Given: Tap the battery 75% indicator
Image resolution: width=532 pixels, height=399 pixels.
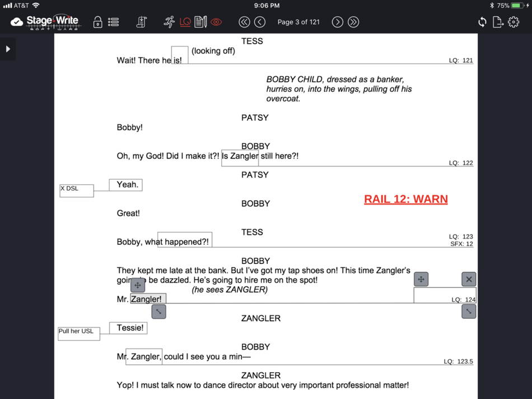Looking at the screenshot, I should [511, 6].
